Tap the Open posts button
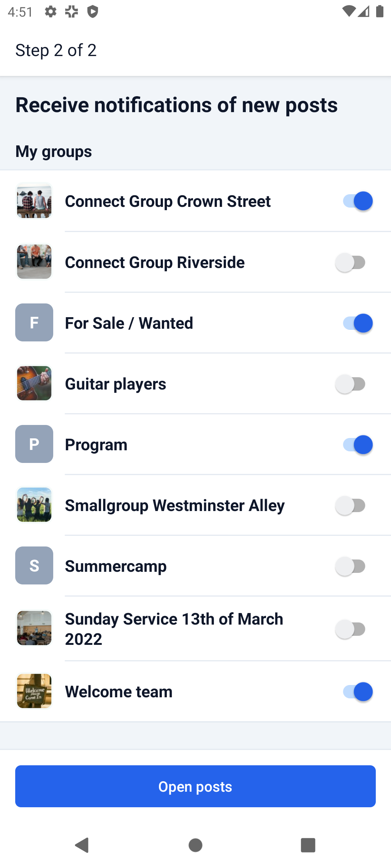The height and width of the screenshot is (868, 391). pos(195,786)
